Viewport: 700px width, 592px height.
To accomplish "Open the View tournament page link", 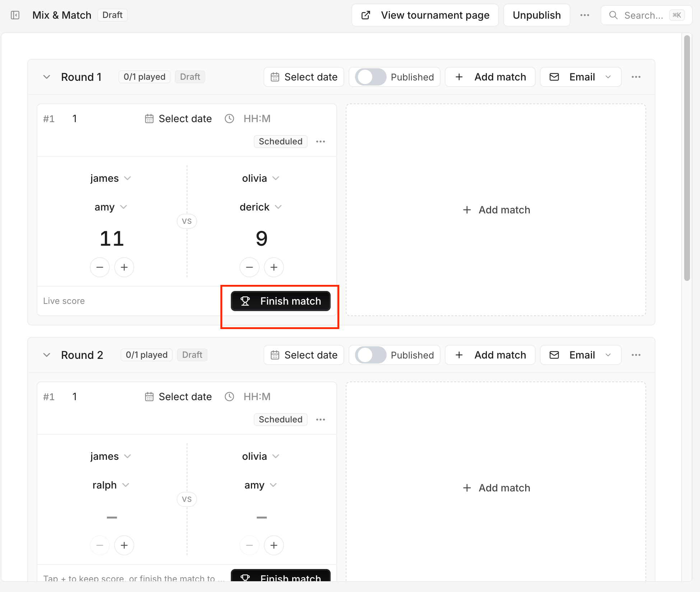I will click(425, 15).
